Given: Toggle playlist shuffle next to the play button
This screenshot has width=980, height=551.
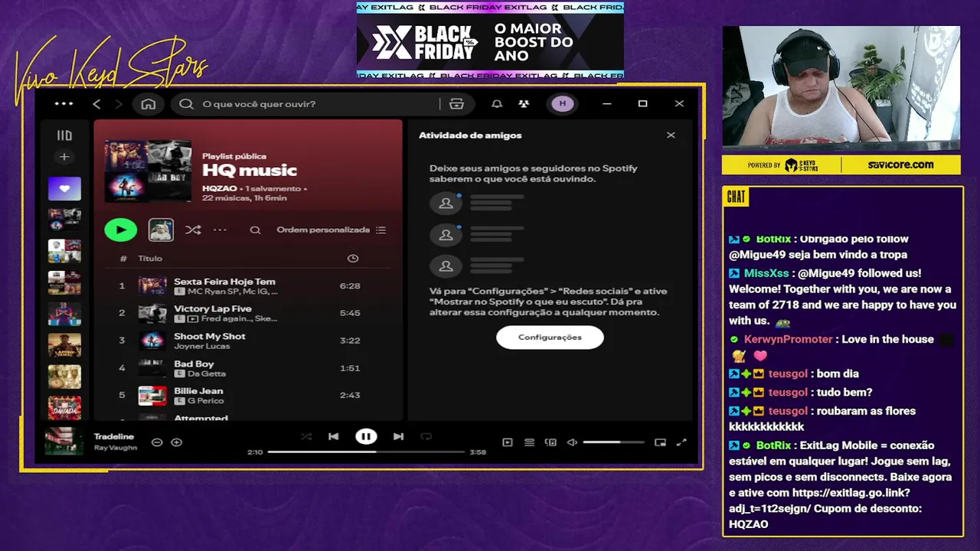Looking at the screenshot, I should pyautogui.click(x=193, y=230).
